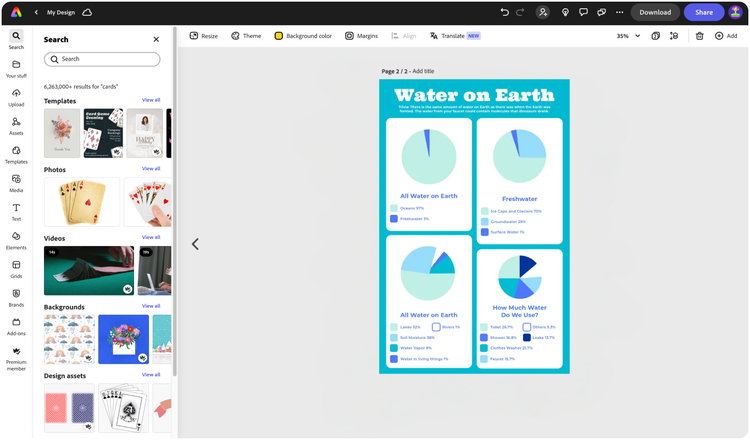View all Design assets results
The height and width of the screenshot is (440, 750).
[x=151, y=374]
